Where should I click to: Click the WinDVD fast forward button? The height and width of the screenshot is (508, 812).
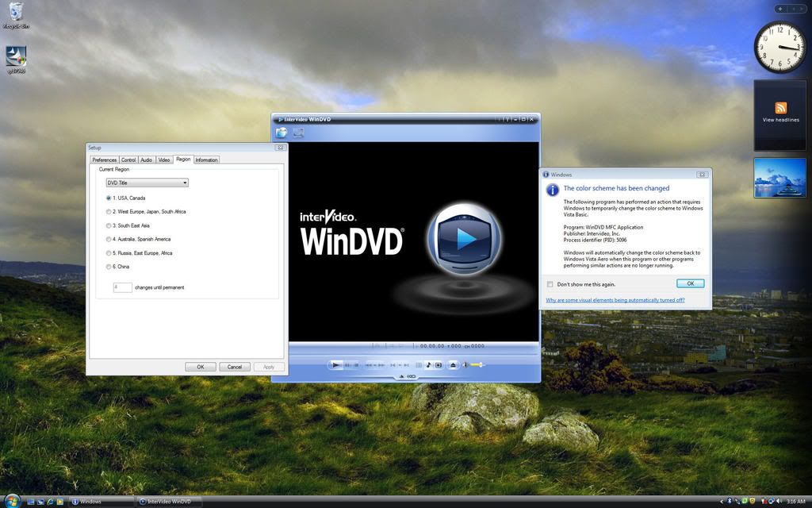(x=381, y=365)
